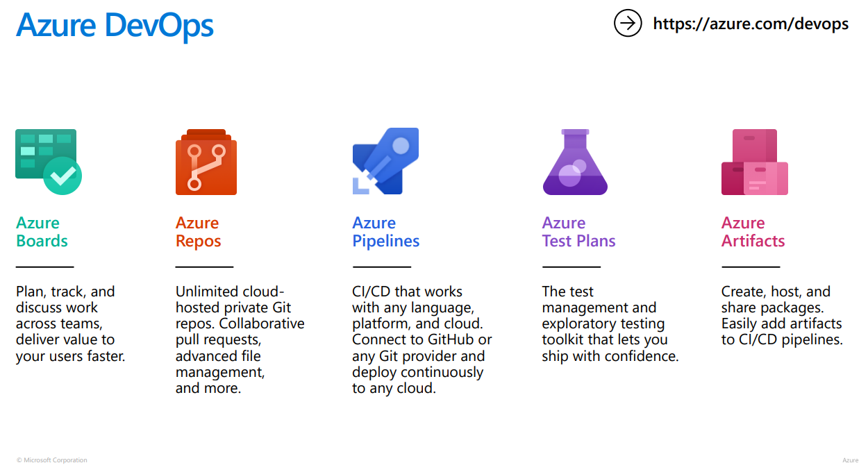
Task: Click the Azure Boards icon
Action: [x=48, y=162]
